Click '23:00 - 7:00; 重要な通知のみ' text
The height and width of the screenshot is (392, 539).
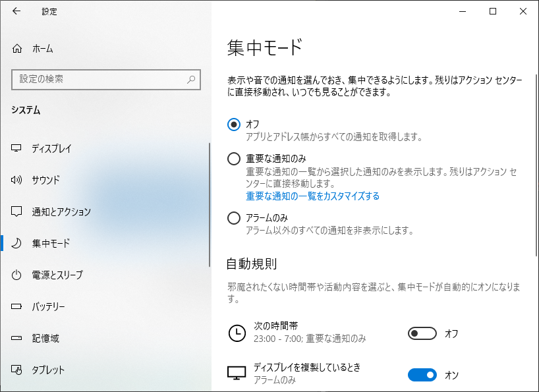tap(310, 339)
